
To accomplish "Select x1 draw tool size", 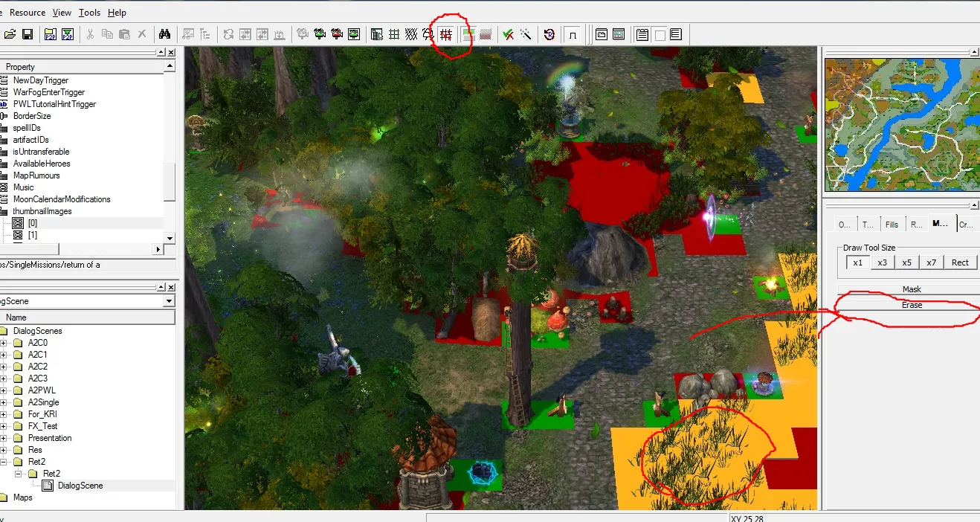I will coord(857,262).
